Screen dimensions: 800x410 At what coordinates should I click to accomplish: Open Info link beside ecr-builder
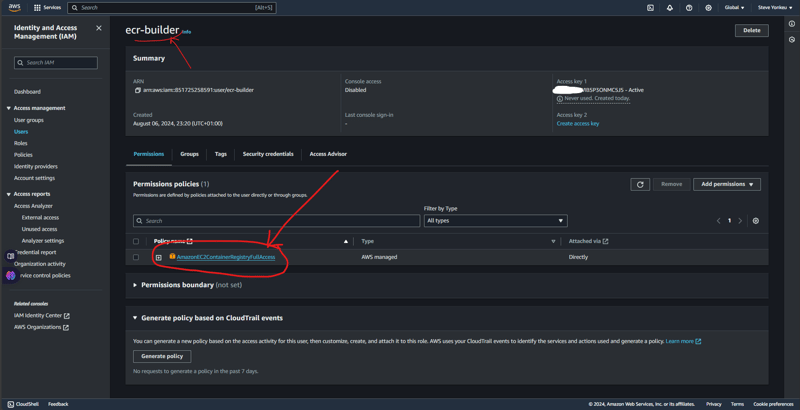pyautogui.click(x=187, y=32)
